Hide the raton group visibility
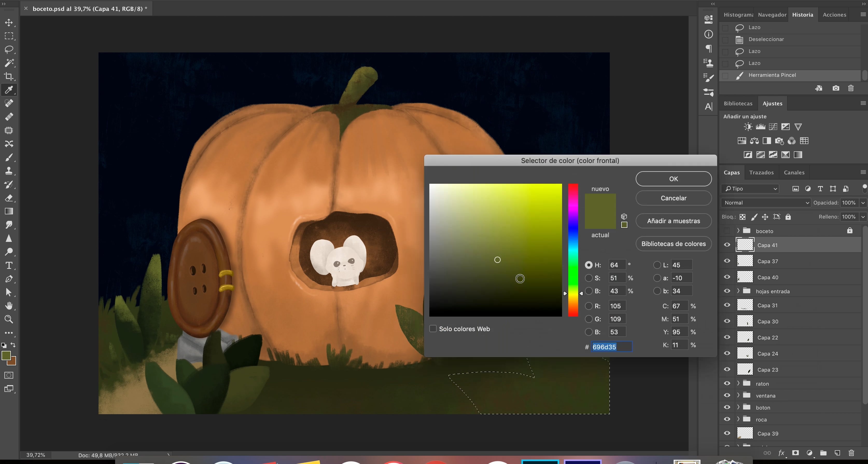 pyautogui.click(x=727, y=384)
